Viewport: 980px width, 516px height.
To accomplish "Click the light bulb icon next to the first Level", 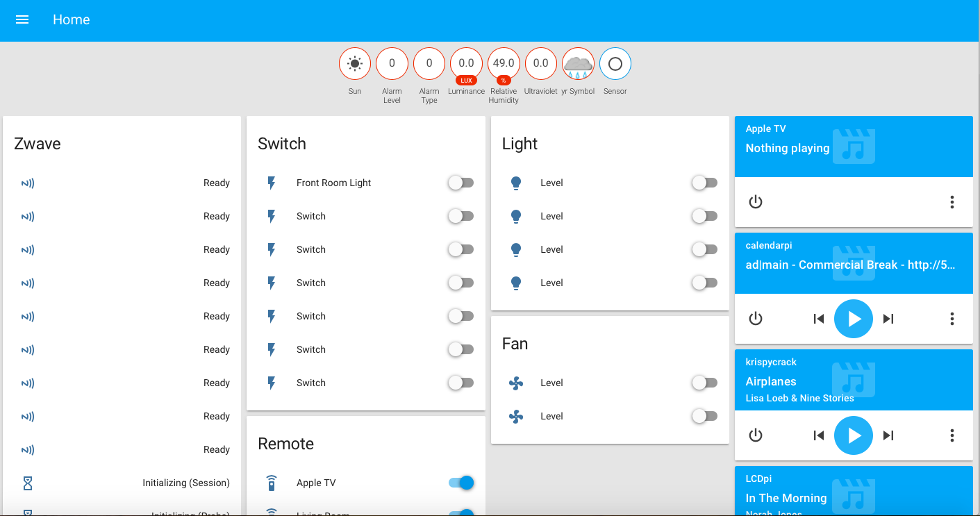I will [x=516, y=183].
